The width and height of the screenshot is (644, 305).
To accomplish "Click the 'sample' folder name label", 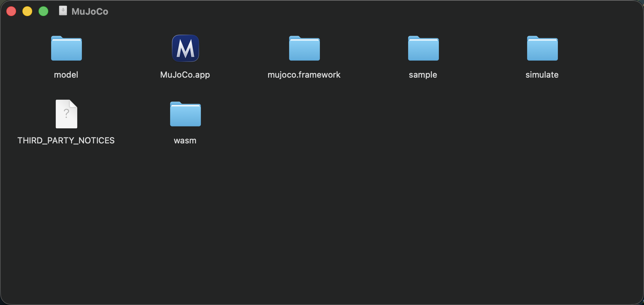I will (423, 75).
